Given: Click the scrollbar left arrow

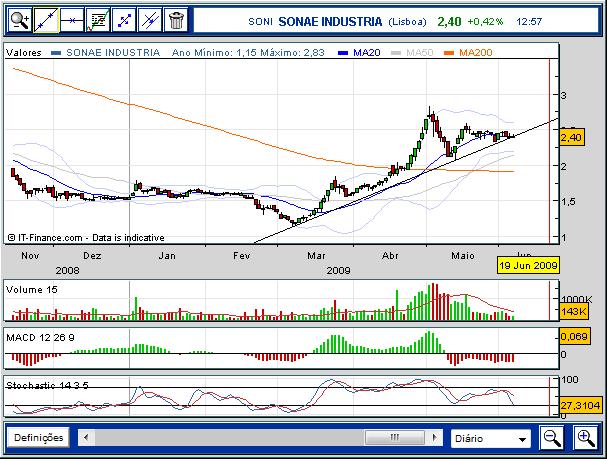Looking at the screenshot, I should click(86, 438).
